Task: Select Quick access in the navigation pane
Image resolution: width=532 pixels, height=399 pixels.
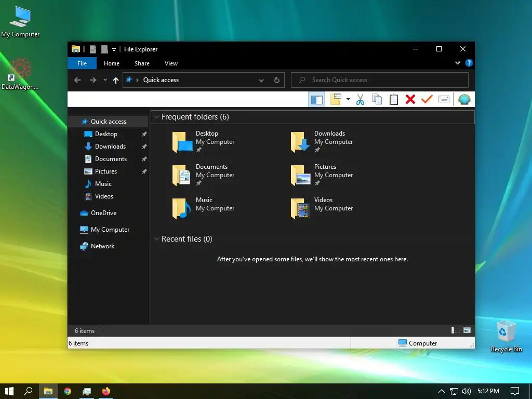Action: pyautogui.click(x=108, y=122)
